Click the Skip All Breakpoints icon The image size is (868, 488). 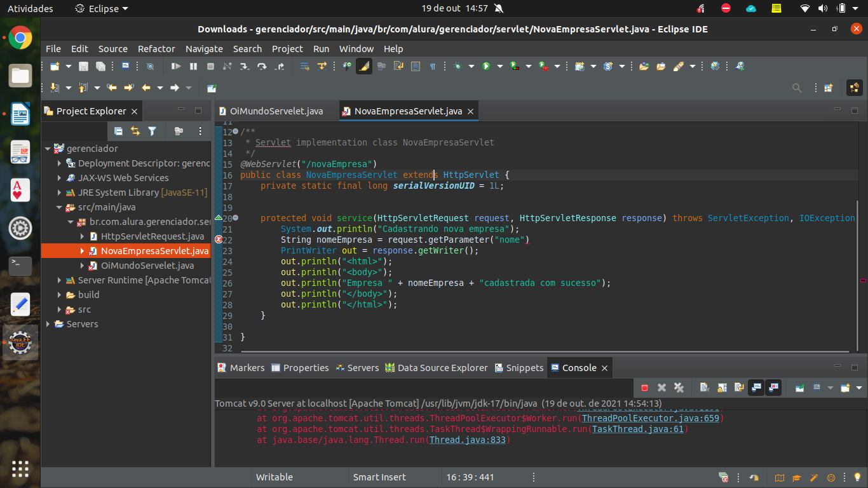coord(150,66)
